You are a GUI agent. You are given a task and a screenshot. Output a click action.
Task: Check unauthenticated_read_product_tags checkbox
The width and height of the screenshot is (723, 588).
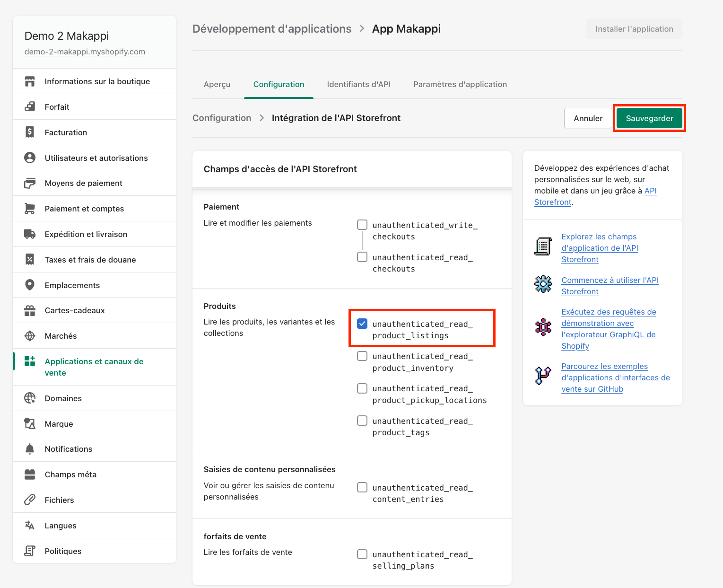pos(362,421)
